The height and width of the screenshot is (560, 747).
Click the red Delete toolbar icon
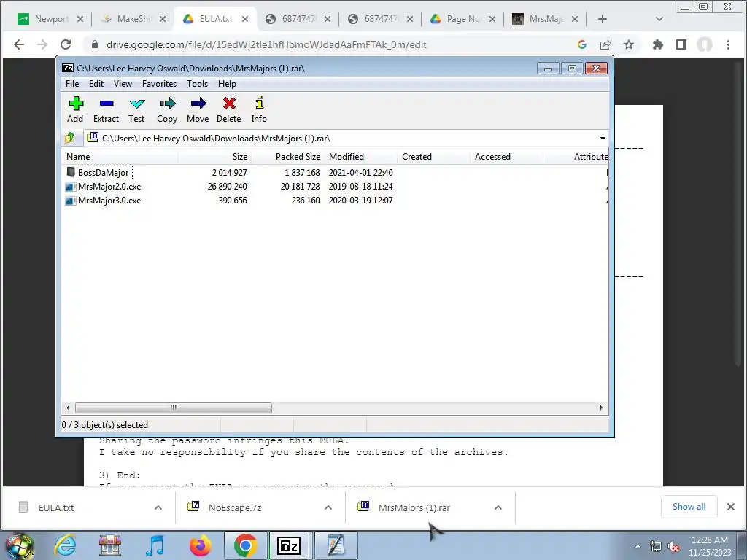229,104
